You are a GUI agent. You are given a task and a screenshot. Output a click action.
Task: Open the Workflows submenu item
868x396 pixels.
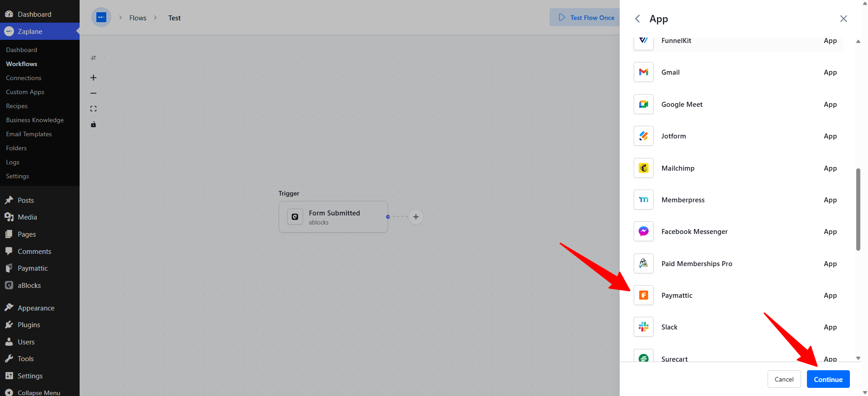[22, 64]
